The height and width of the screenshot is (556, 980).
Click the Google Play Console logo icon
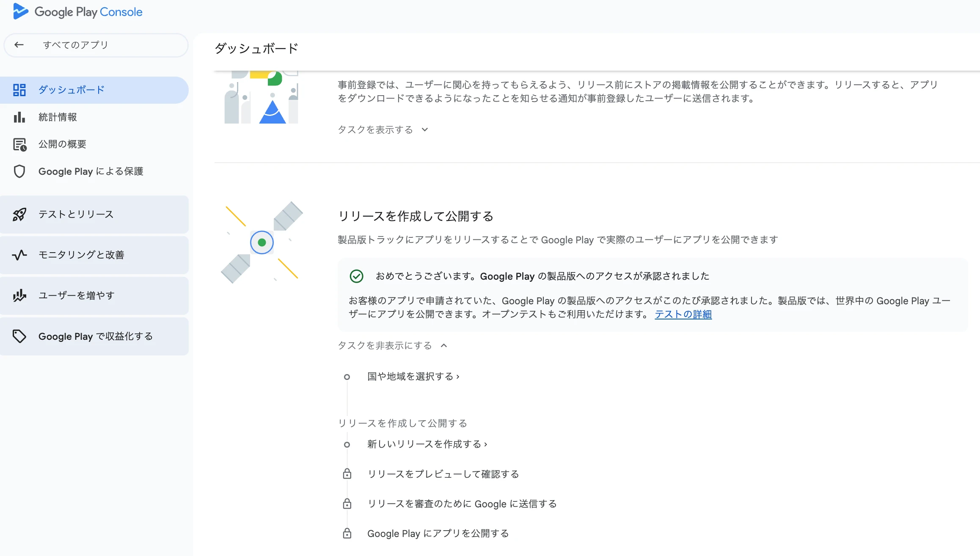(20, 11)
